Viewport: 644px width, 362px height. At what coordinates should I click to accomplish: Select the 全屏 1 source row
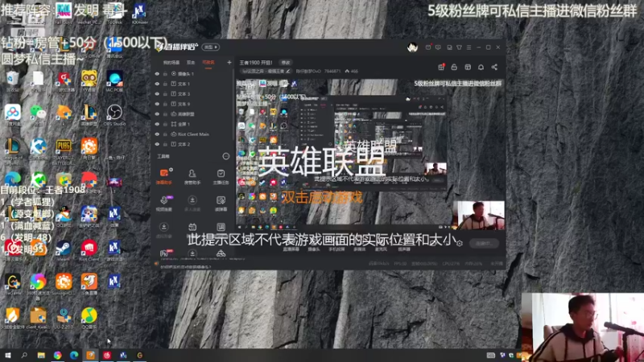pyautogui.click(x=192, y=124)
